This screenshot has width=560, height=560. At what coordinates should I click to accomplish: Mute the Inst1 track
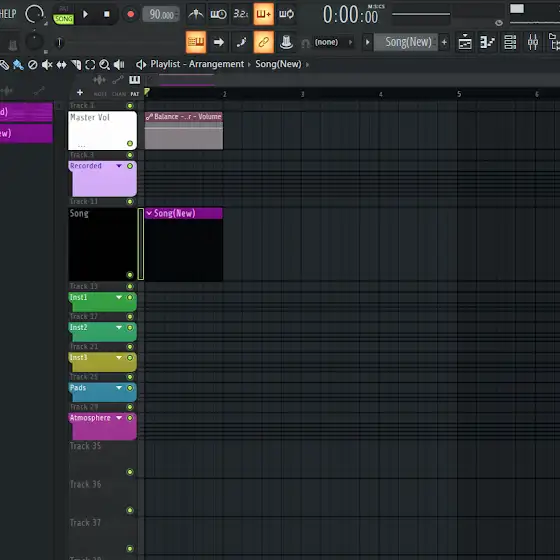(130, 298)
